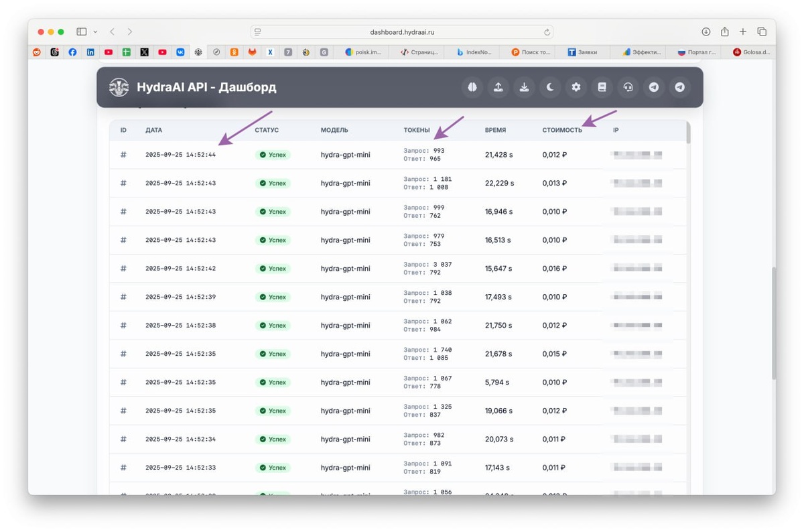
Task: Click the МОДЕЛЬ column header
Action: tap(334, 130)
